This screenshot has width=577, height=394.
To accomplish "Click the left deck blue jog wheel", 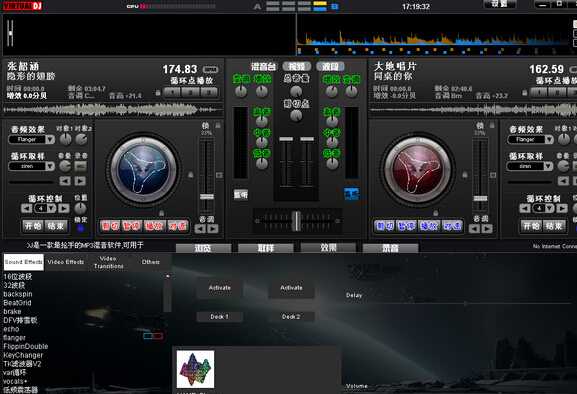I will coord(144,169).
